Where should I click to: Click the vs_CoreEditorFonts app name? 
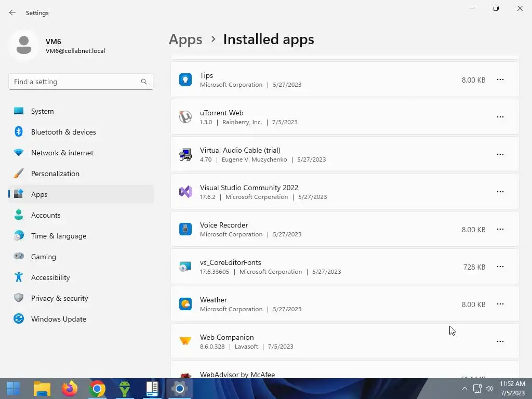230,262
